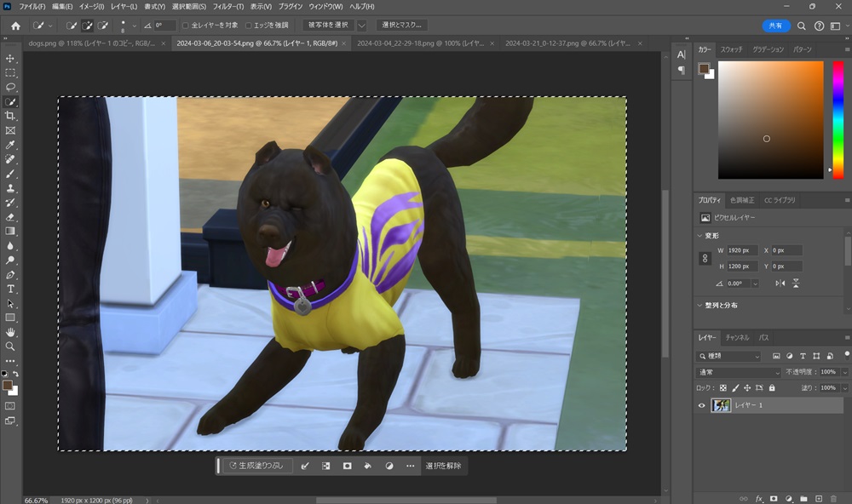Image resolution: width=852 pixels, height=504 pixels.
Task: Hide レイヤー 1 with the eye icon
Action: coord(701,405)
